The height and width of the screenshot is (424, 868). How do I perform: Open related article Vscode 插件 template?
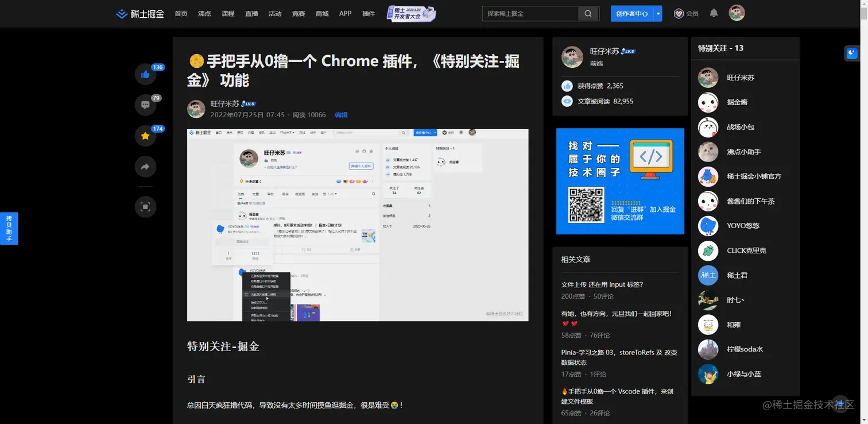click(x=617, y=396)
